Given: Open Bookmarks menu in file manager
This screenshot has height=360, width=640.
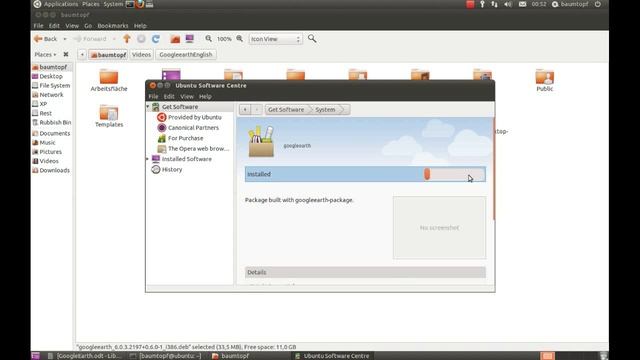Looking at the screenshot, I should coord(113,26).
